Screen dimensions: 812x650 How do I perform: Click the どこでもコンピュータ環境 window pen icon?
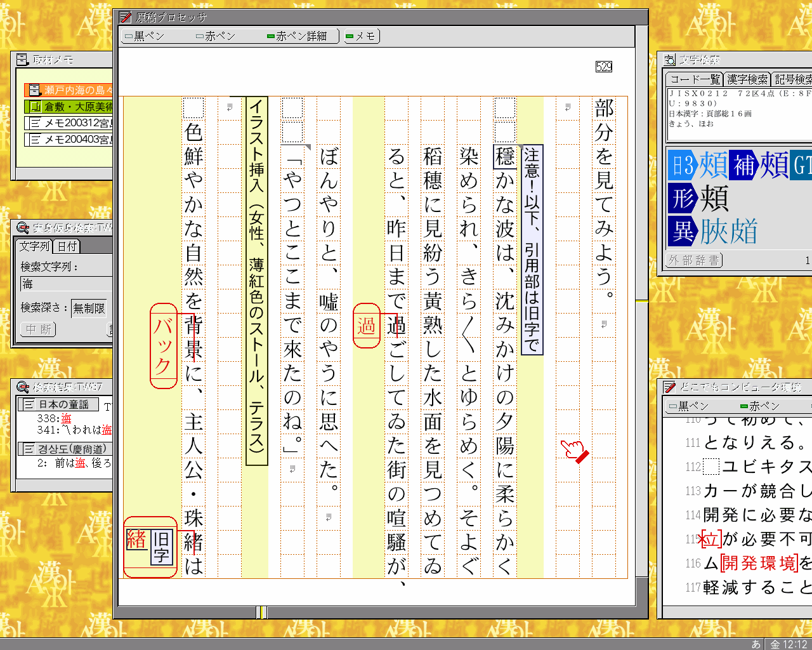pyautogui.click(x=669, y=387)
